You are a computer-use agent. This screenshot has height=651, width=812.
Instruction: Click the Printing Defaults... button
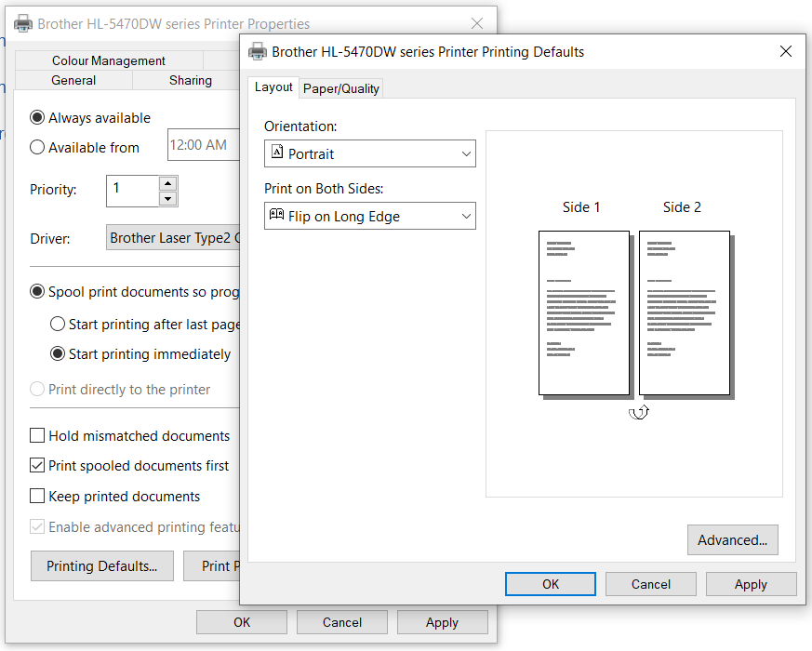[102, 566]
